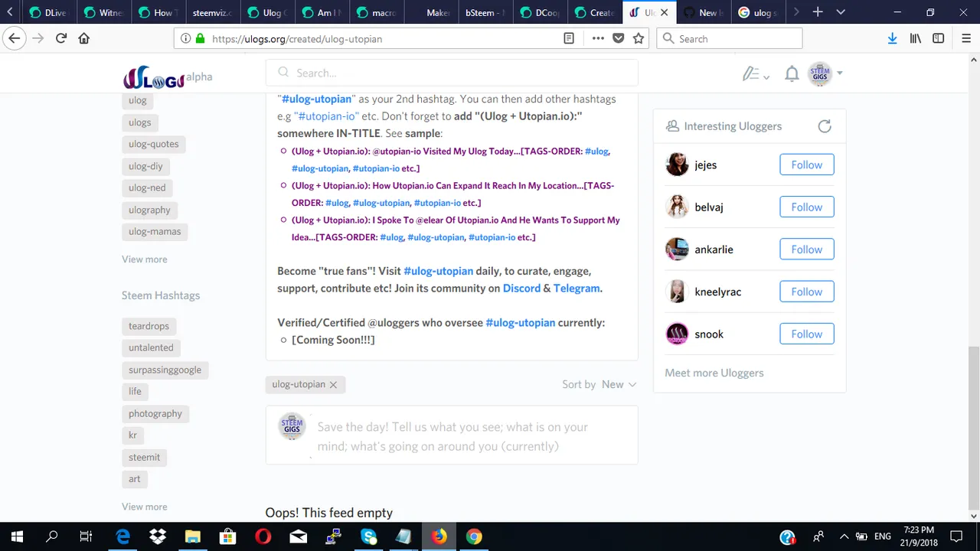Open the Discord community link

click(x=521, y=289)
